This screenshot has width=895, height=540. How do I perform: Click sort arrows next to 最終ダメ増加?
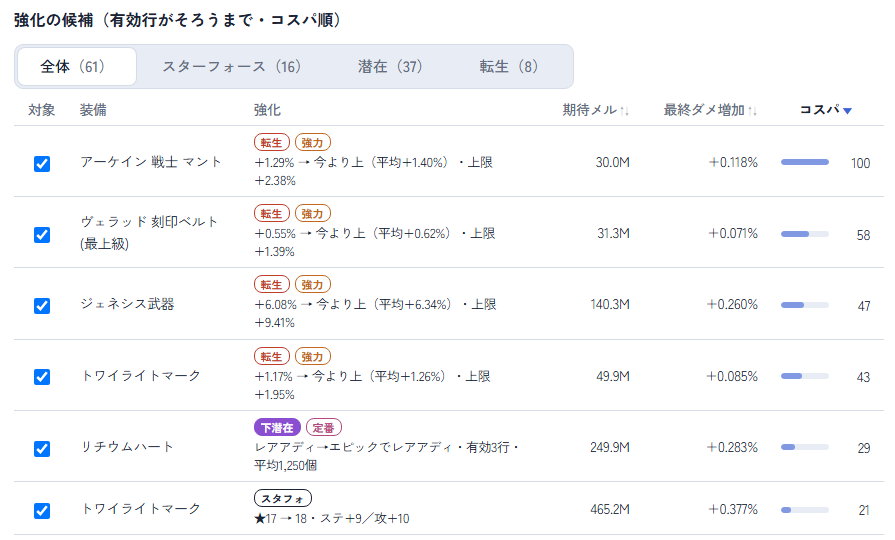[x=752, y=111]
